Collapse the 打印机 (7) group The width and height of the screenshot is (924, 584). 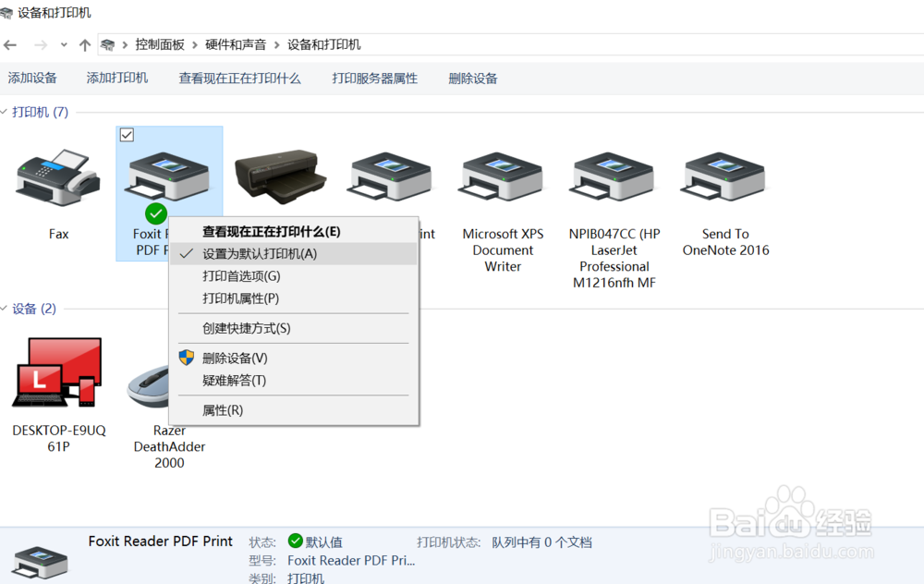[4, 112]
